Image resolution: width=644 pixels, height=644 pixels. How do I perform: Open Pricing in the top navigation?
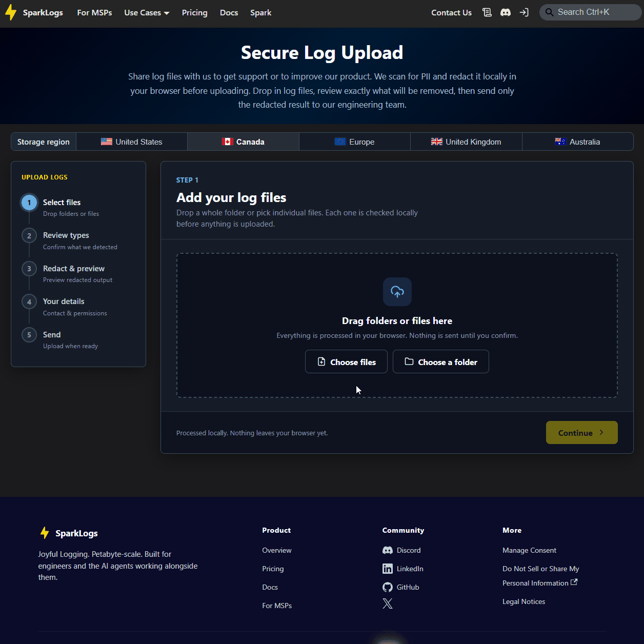[x=194, y=12]
